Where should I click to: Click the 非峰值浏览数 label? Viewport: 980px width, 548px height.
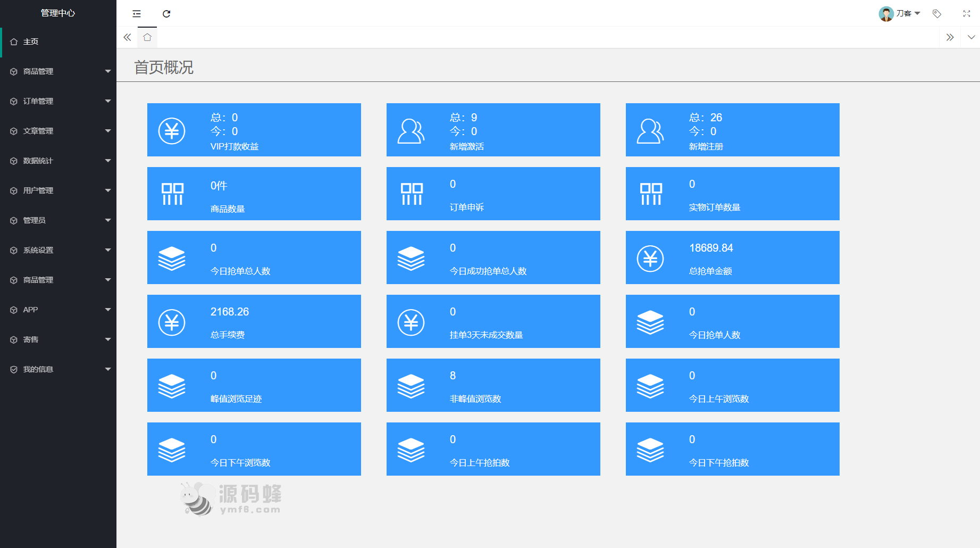pyautogui.click(x=475, y=399)
